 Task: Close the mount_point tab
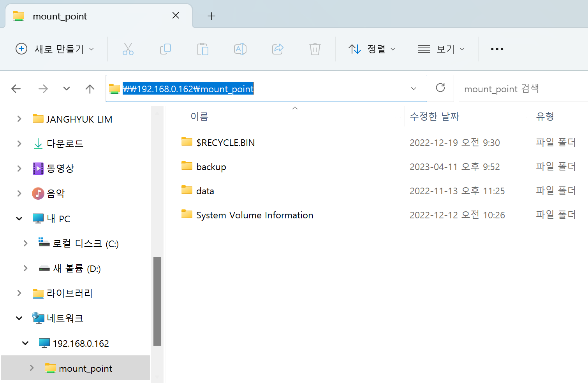pyautogui.click(x=176, y=16)
